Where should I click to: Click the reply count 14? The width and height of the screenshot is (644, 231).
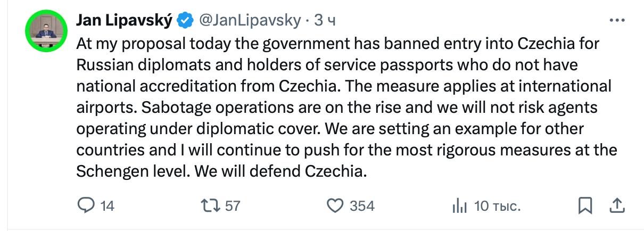point(107,206)
